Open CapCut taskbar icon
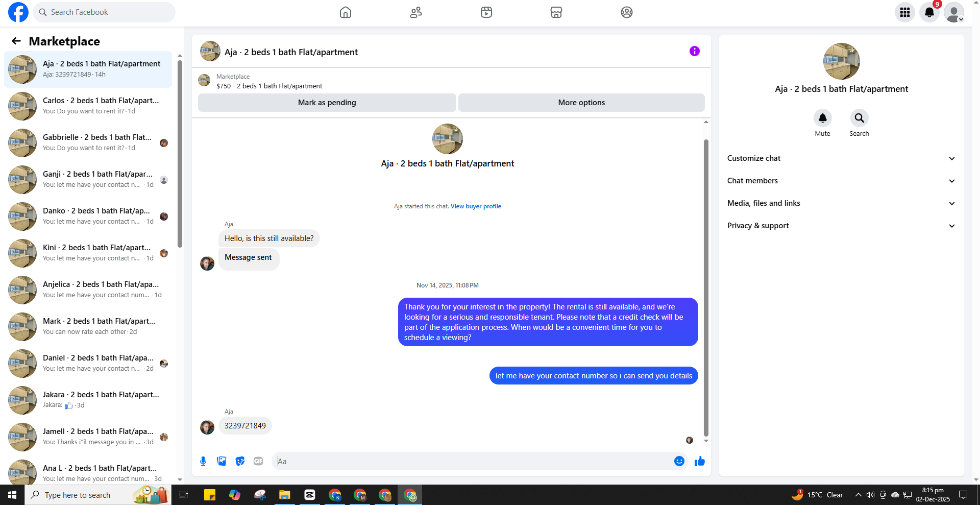Screen dimensions: 980x505 coord(309,495)
